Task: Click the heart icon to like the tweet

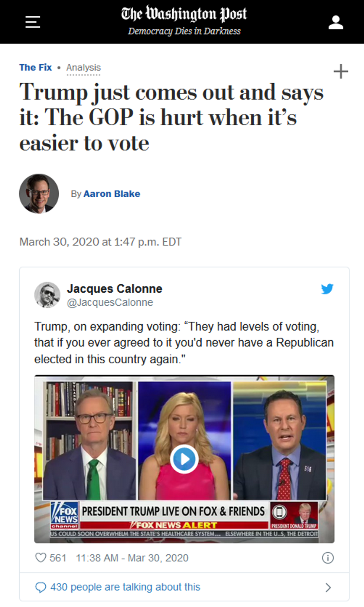Action: click(41, 558)
